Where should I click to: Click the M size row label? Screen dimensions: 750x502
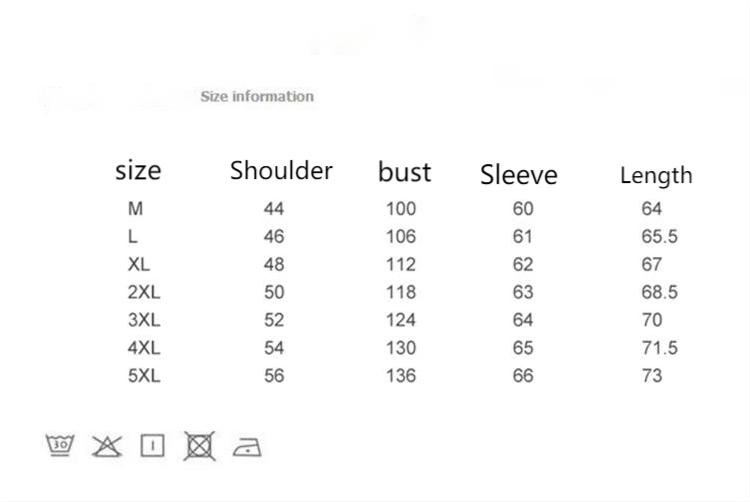click(136, 209)
